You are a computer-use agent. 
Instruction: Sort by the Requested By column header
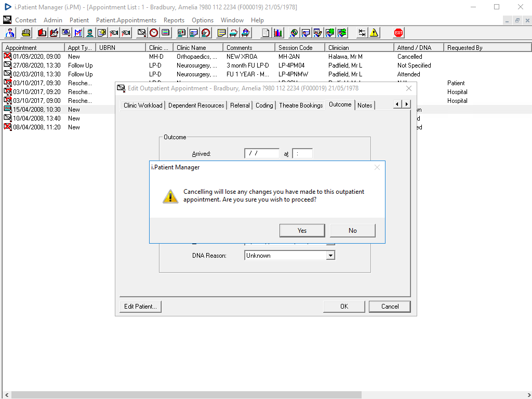(488, 48)
